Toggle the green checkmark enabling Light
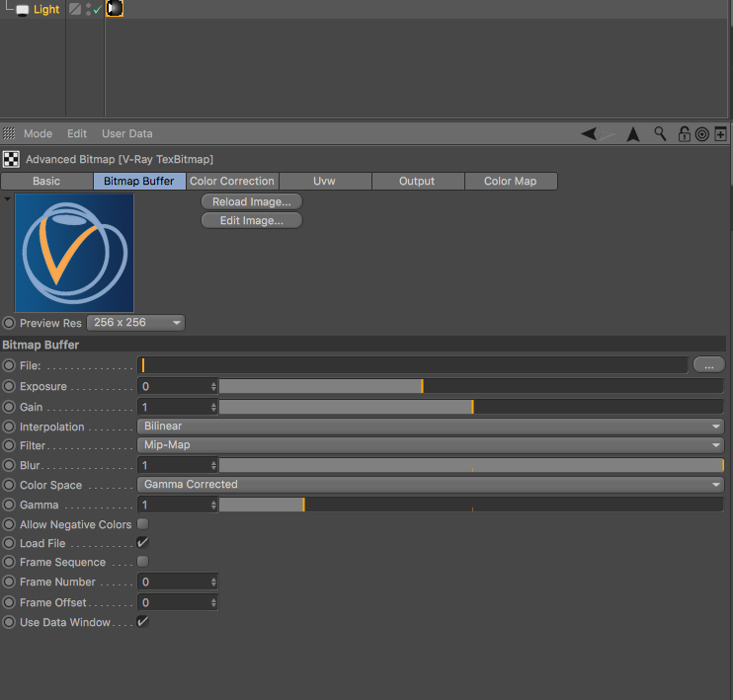733x700 pixels. pos(97,10)
